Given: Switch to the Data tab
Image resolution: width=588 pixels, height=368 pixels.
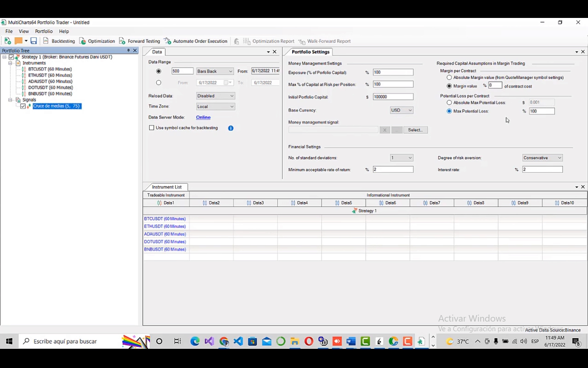Looking at the screenshot, I should 157,52.
